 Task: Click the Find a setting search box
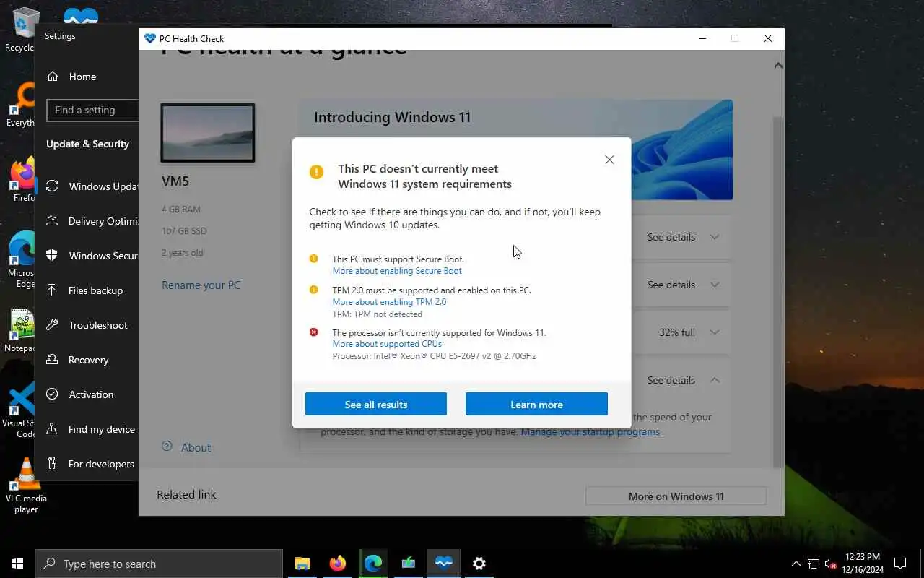[92, 110]
